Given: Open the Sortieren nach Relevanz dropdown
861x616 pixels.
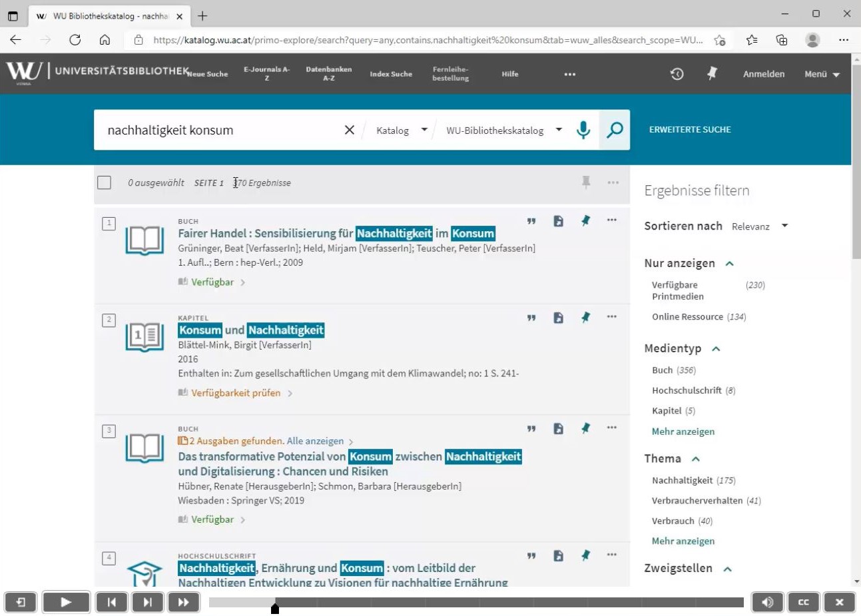Looking at the screenshot, I should click(759, 226).
